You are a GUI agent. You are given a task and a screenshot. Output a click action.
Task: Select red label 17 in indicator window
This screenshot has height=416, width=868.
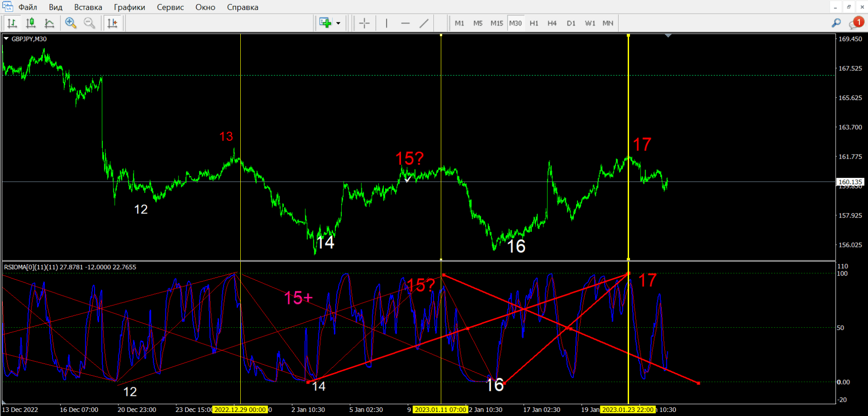point(647,280)
